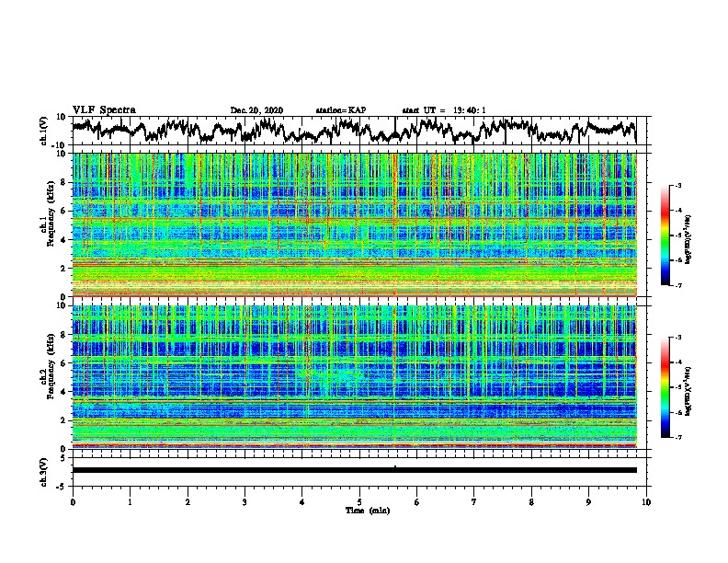Click the "8" tick on the time axis
Viewport: 728px width, 563px height.
[531, 502]
